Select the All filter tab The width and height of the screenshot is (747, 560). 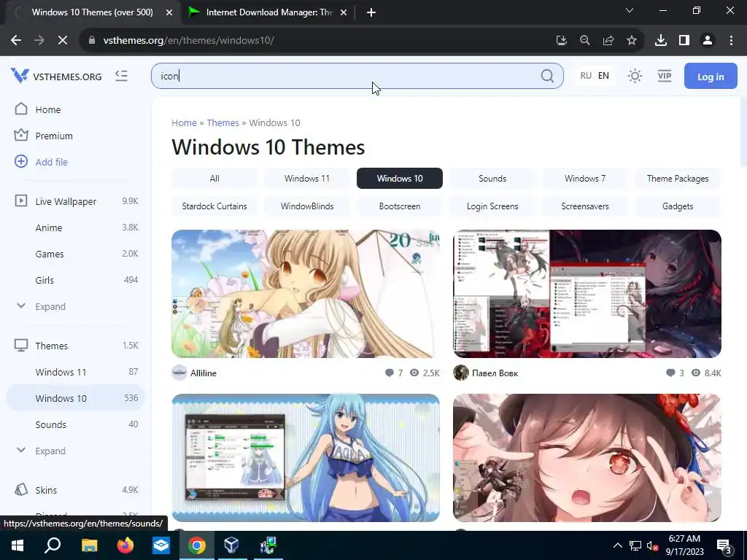tap(214, 179)
